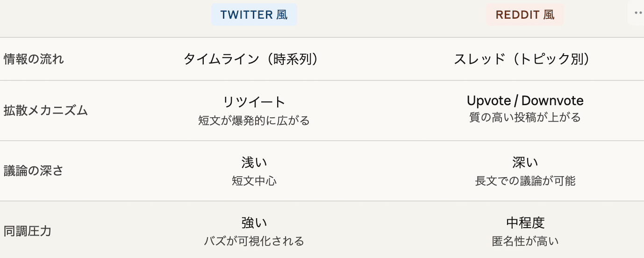Click the 情報の流れ row label

pos(34,59)
